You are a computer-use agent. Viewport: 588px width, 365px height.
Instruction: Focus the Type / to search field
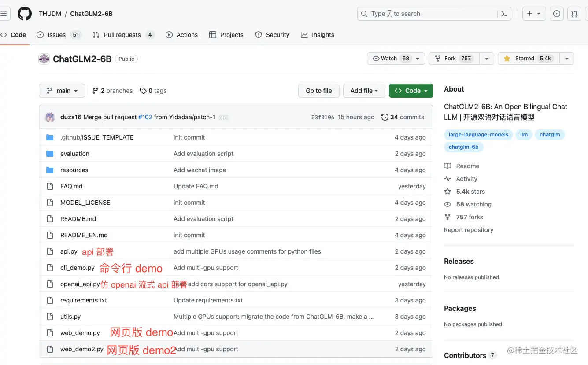pos(435,14)
